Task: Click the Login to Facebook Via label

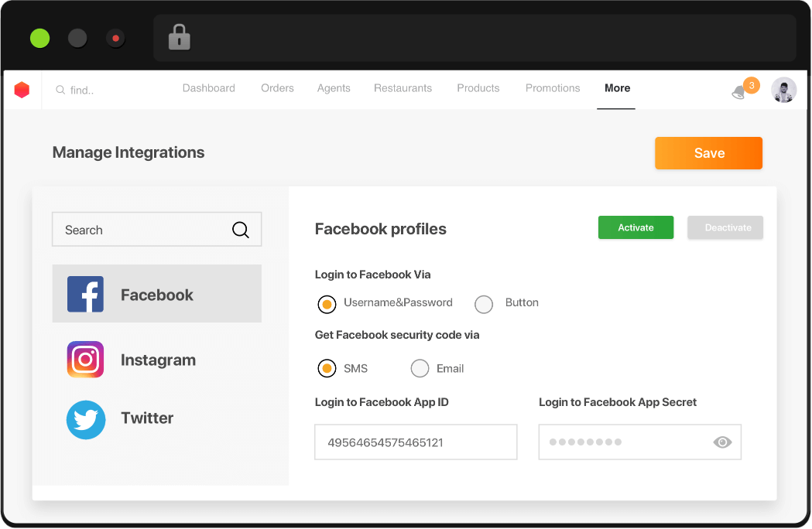Action: click(373, 275)
